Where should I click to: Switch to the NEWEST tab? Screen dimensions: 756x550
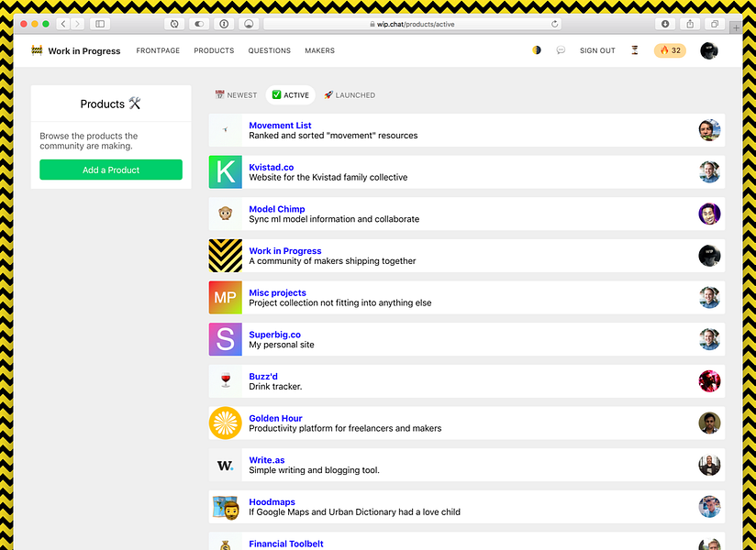coord(237,95)
